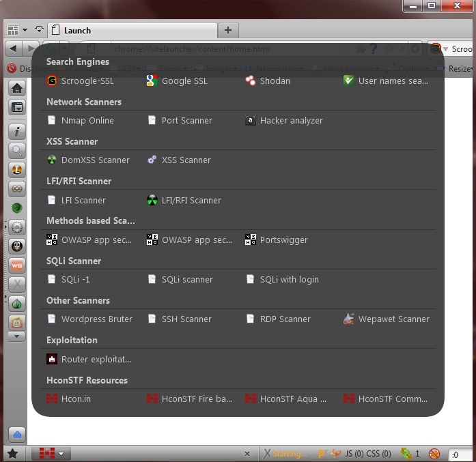The image size is (476, 462).
Task: Open the Resize toolbar menu
Action: click(456, 69)
